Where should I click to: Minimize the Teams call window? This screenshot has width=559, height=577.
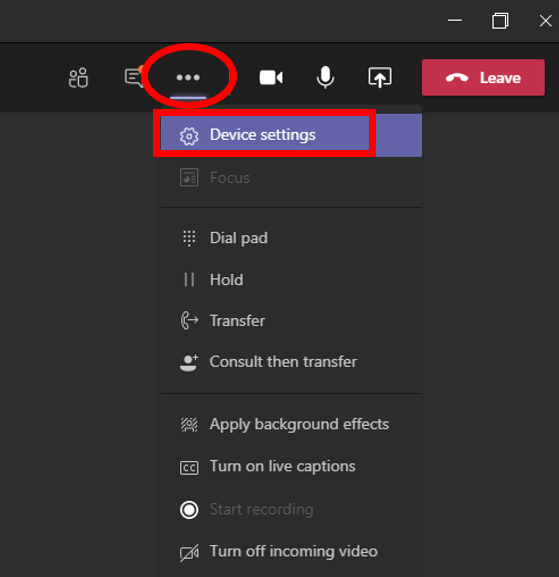point(455,21)
